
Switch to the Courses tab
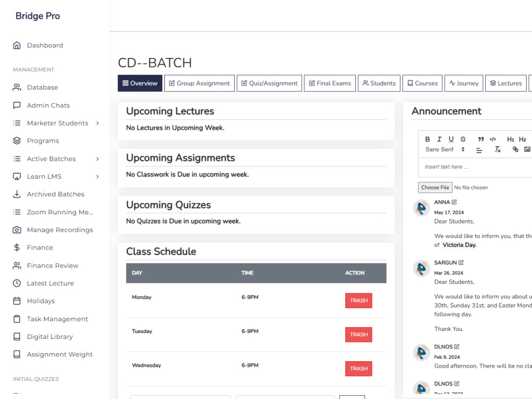pos(422,83)
